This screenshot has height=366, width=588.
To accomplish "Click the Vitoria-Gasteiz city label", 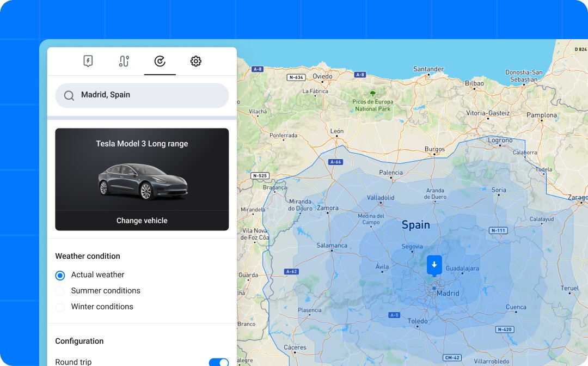I will 488,113.
